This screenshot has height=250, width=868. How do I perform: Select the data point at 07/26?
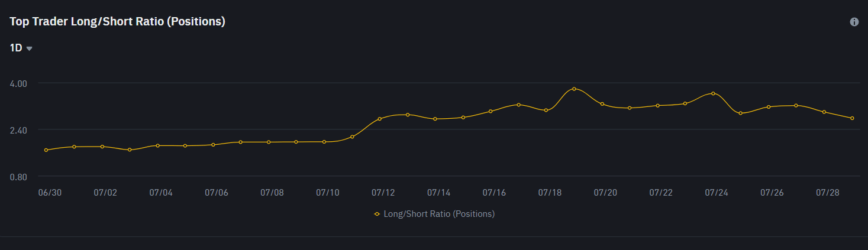click(769, 107)
